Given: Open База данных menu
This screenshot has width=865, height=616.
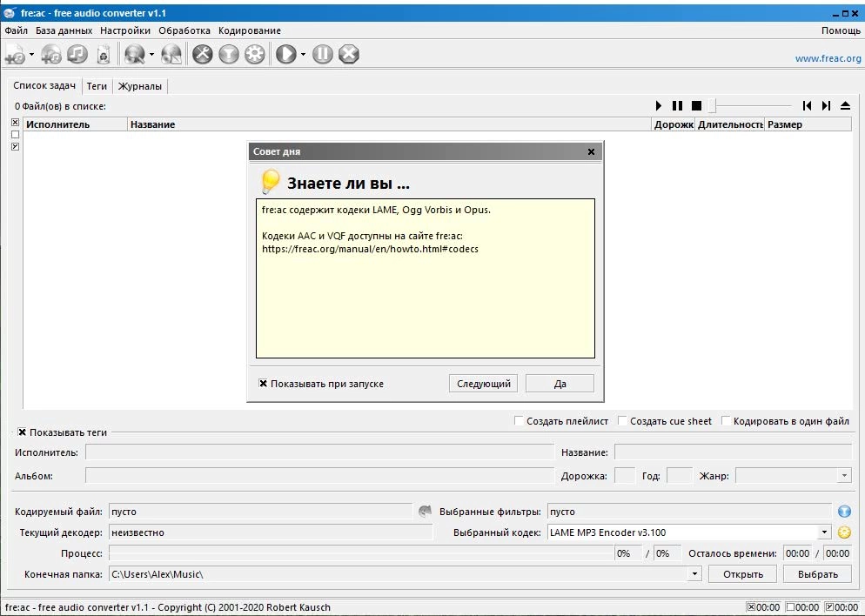Looking at the screenshot, I should (64, 30).
